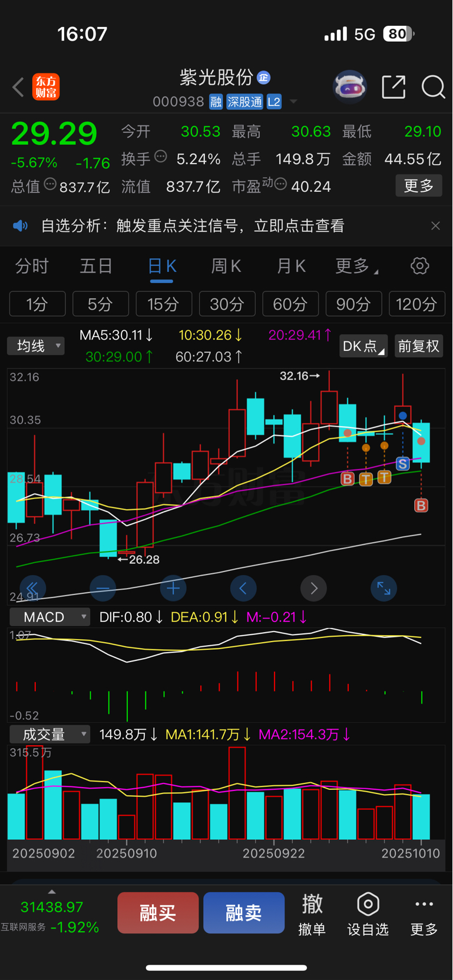Screen dimensions: 453x980
Task: Tap the back arrow icon
Action: (18, 88)
